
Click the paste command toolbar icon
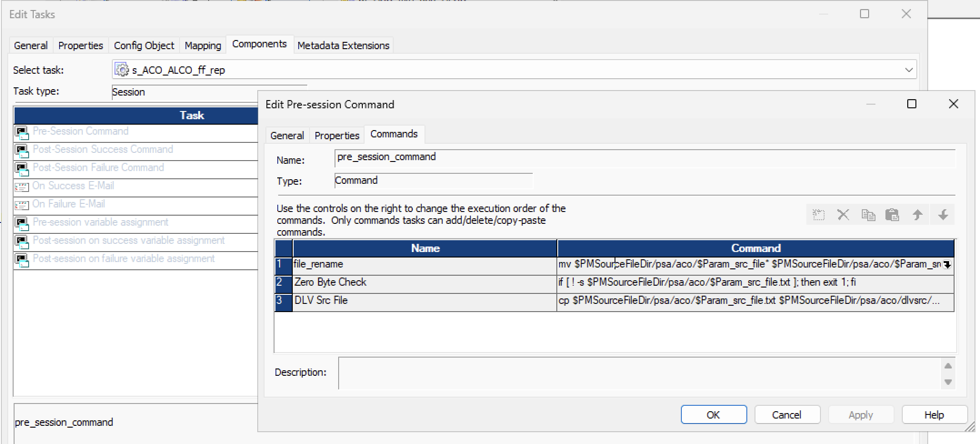coord(892,215)
